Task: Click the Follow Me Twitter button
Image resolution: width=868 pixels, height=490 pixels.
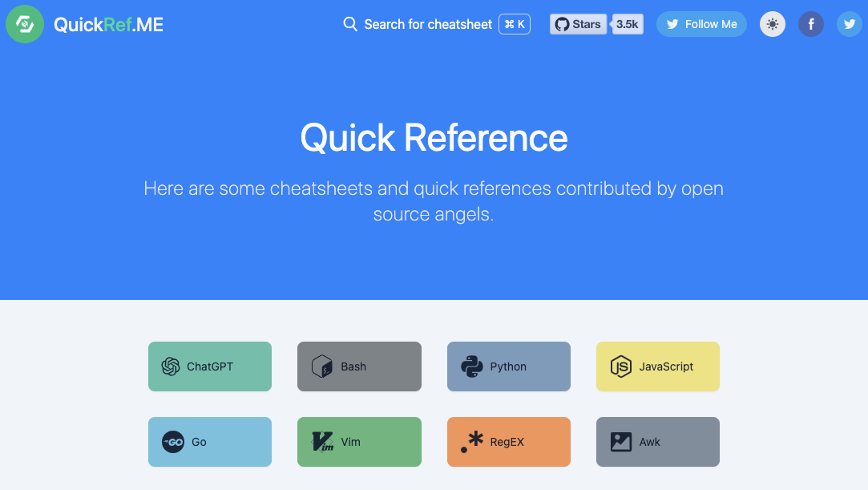Action: point(701,24)
